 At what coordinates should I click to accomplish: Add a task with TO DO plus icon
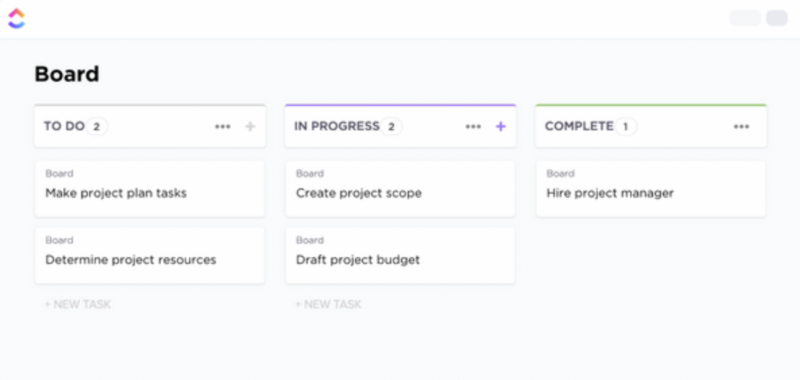point(250,126)
